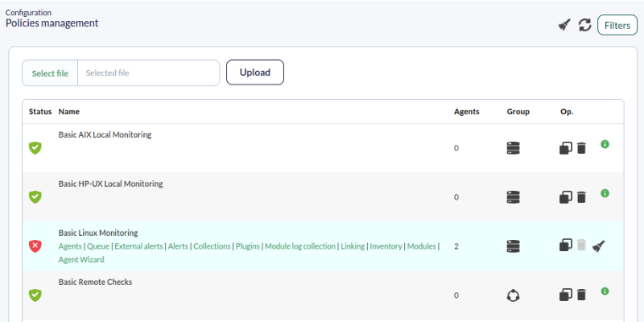Open Agent Wizard link
644x322 pixels.
[x=81, y=259]
